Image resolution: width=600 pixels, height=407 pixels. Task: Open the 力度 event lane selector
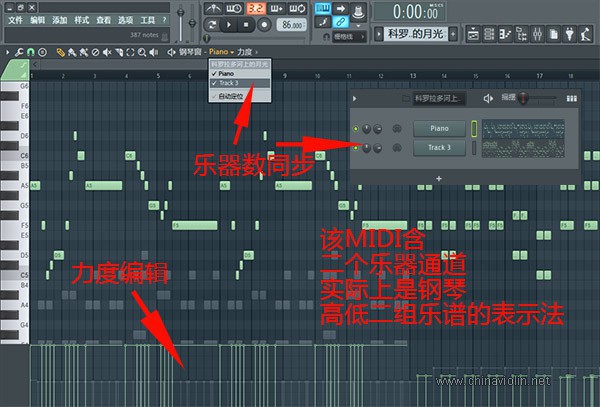(x=247, y=52)
